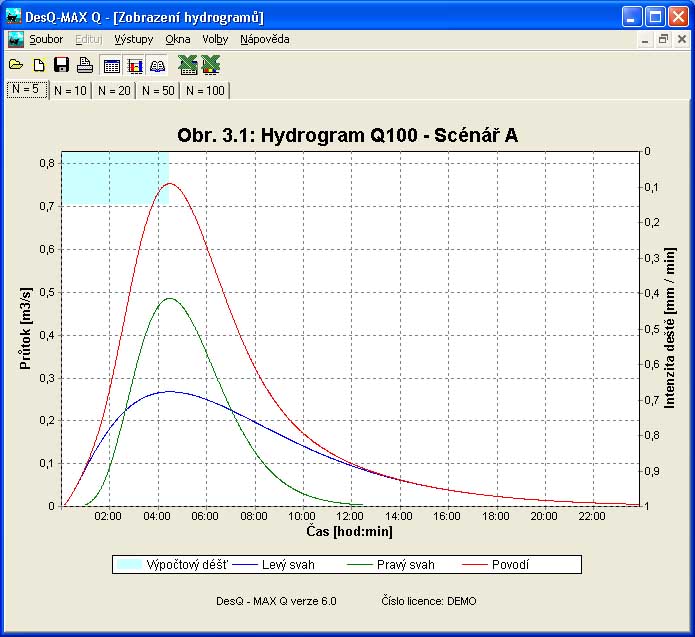Select the N = 5 tab
This screenshot has width=695, height=637.
(26, 90)
